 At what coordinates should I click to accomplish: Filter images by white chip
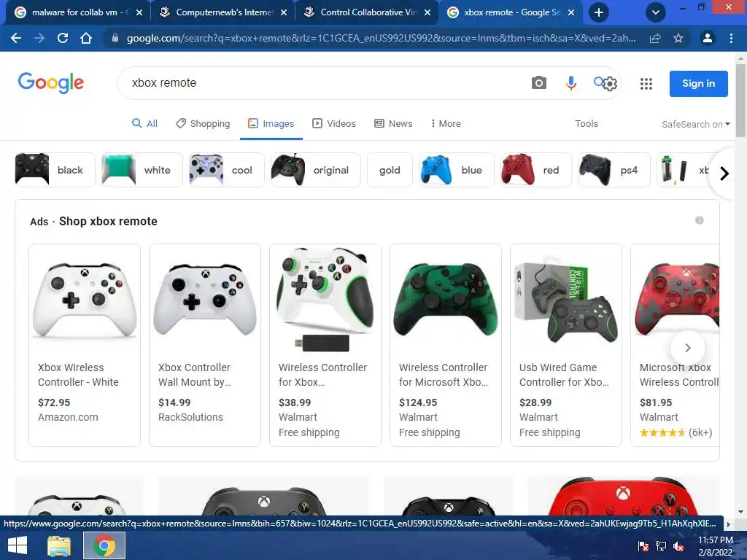point(142,170)
